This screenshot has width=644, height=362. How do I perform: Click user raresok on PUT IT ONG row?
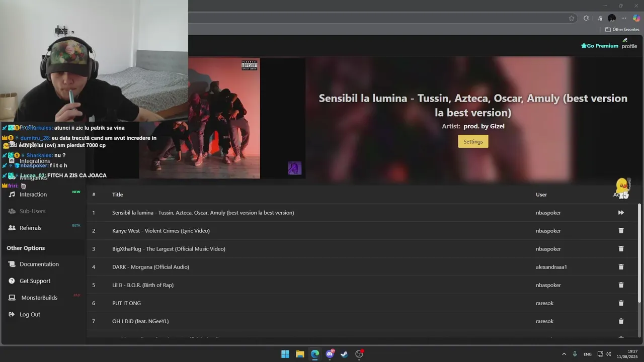544,303
